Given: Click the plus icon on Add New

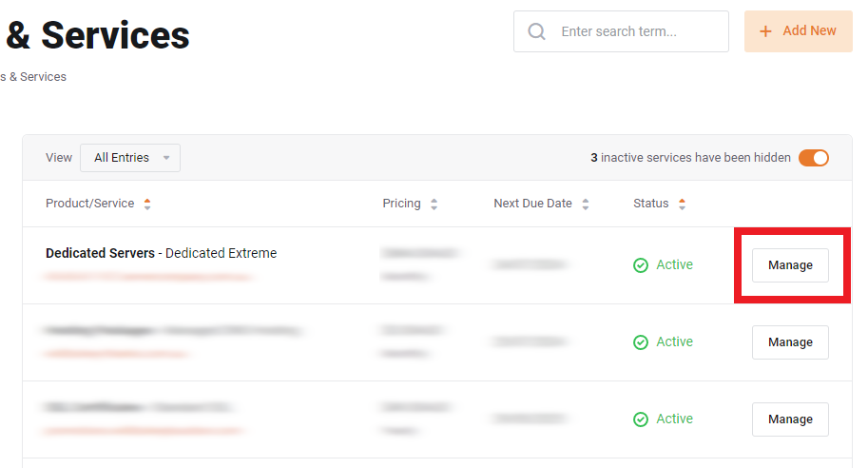Looking at the screenshot, I should tap(766, 31).
